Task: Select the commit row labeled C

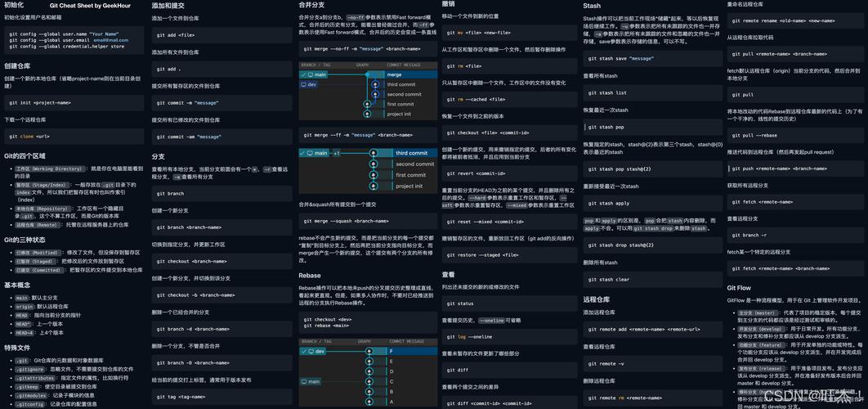Action: click(x=368, y=381)
